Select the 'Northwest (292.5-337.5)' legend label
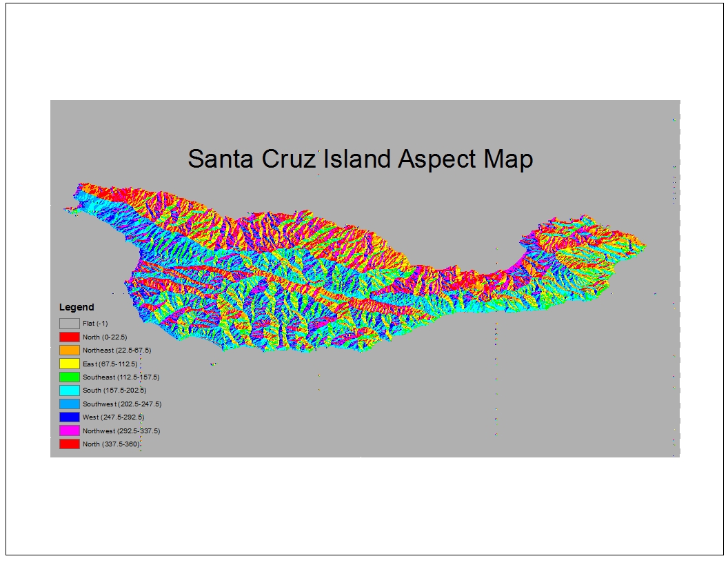Viewport: 728px width, 563px height. pos(121,431)
